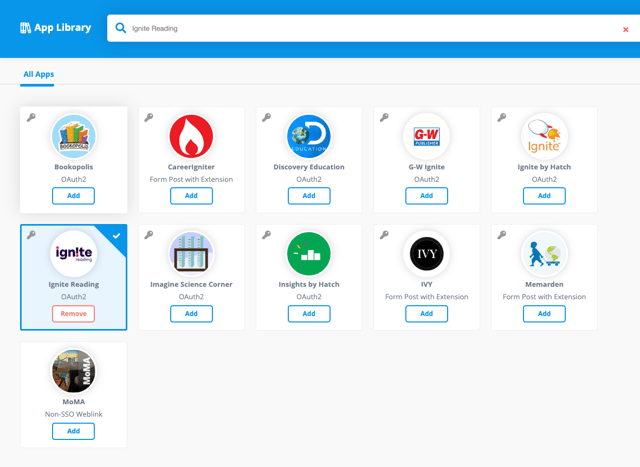The width and height of the screenshot is (640, 467).
Task: Click key icon on Ignite Reading card
Action: point(31,235)
